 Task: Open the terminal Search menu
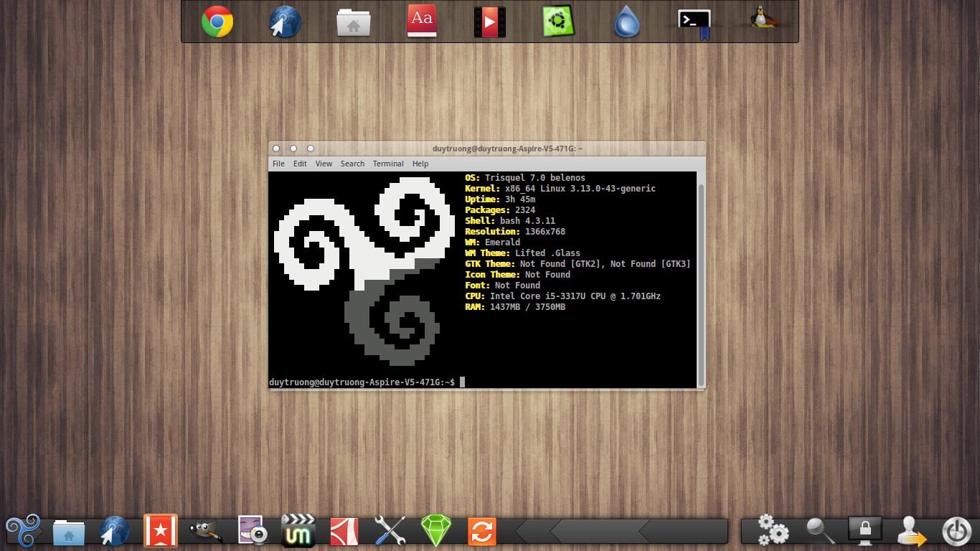tap(352, 164)
